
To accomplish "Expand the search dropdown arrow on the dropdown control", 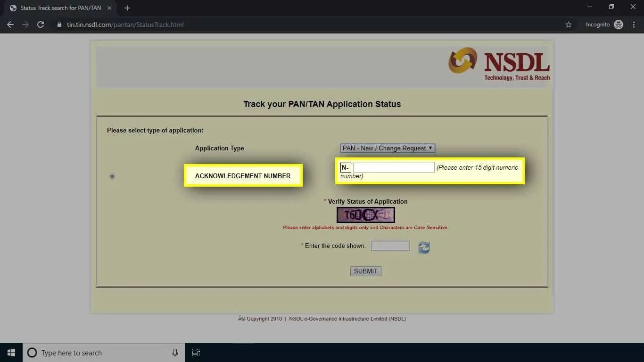I will (x=429, y=148).
